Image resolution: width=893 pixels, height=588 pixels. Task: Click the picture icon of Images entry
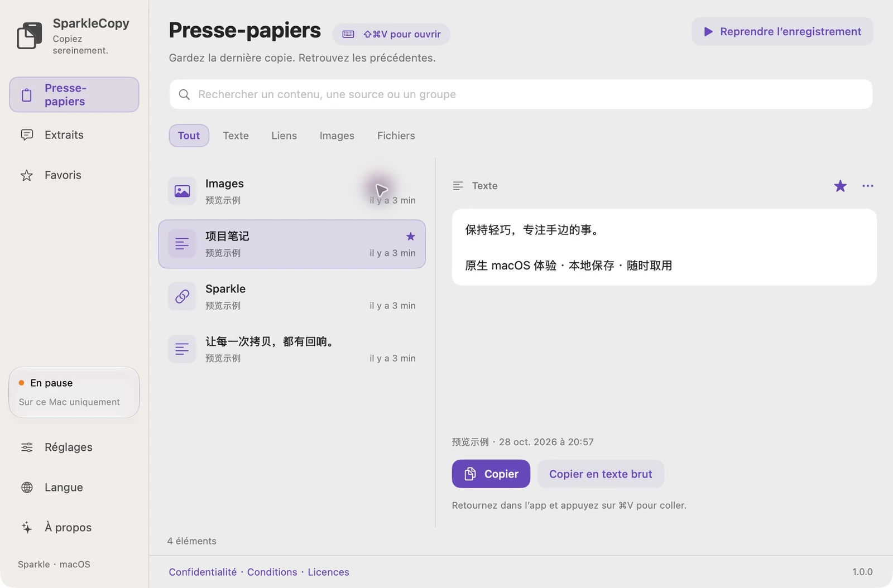(x=182, y=191)
